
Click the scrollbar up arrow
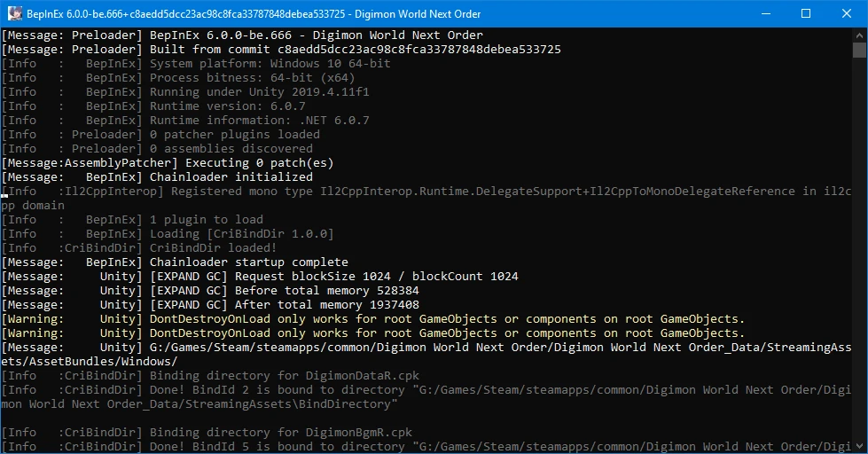coord(859,35)
